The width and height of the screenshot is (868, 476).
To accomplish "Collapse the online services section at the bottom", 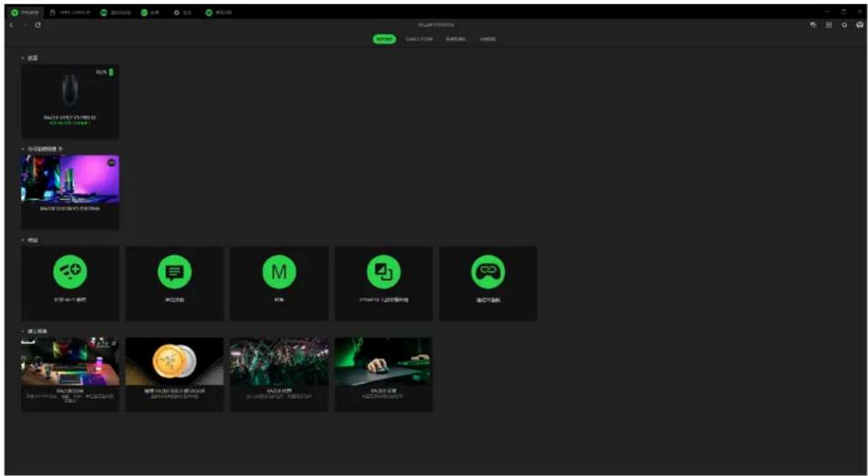I will point(22,331).
